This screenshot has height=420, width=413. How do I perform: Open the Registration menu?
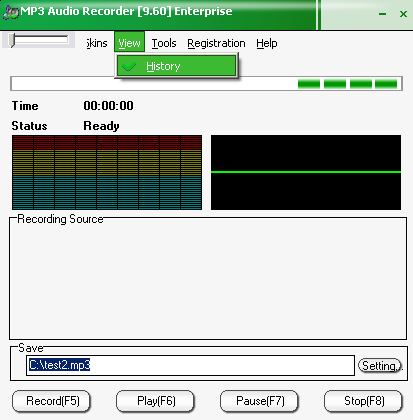pos(216,43)
